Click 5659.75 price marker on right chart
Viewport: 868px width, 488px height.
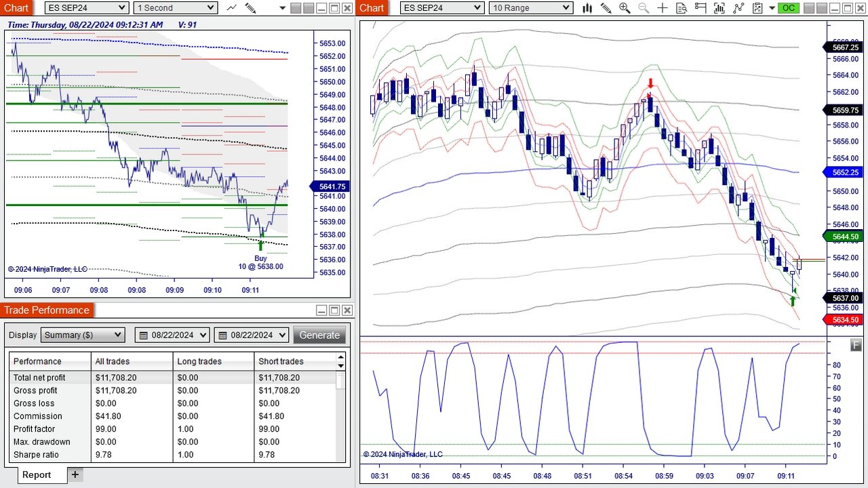(842, 110)
